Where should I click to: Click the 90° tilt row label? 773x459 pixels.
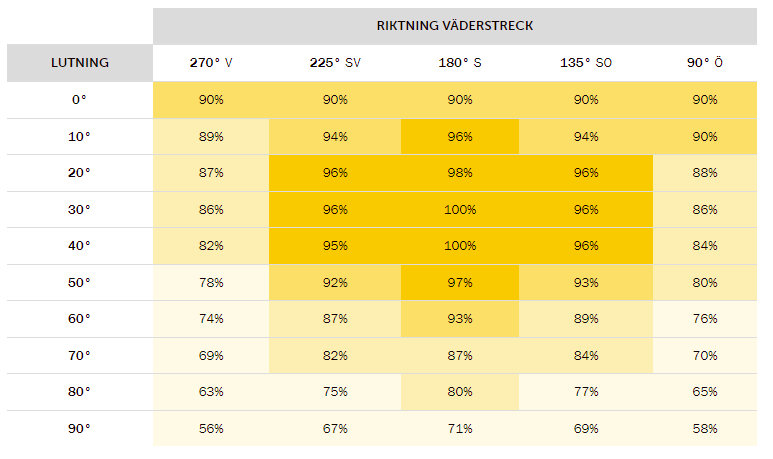point(80,428)
